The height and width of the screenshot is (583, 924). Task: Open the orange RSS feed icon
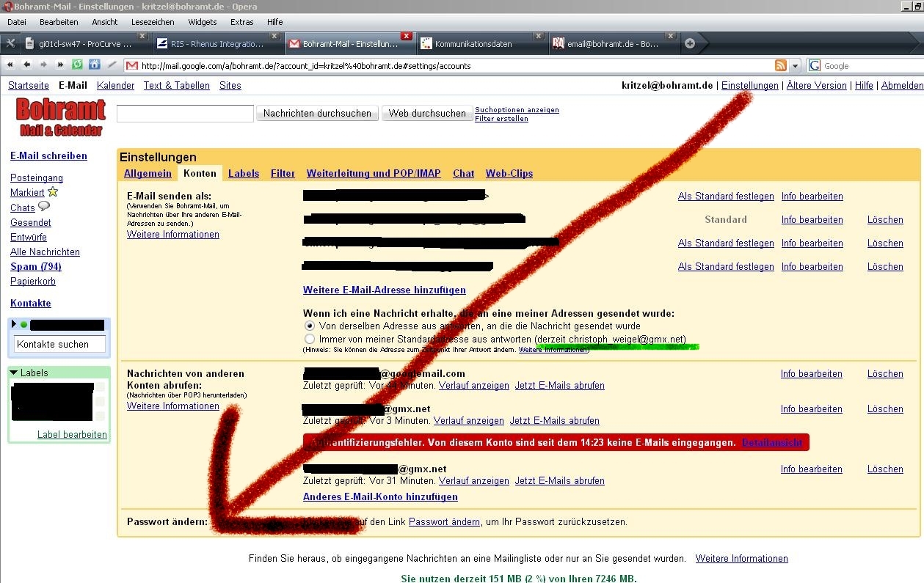click(x=781, y=65)
